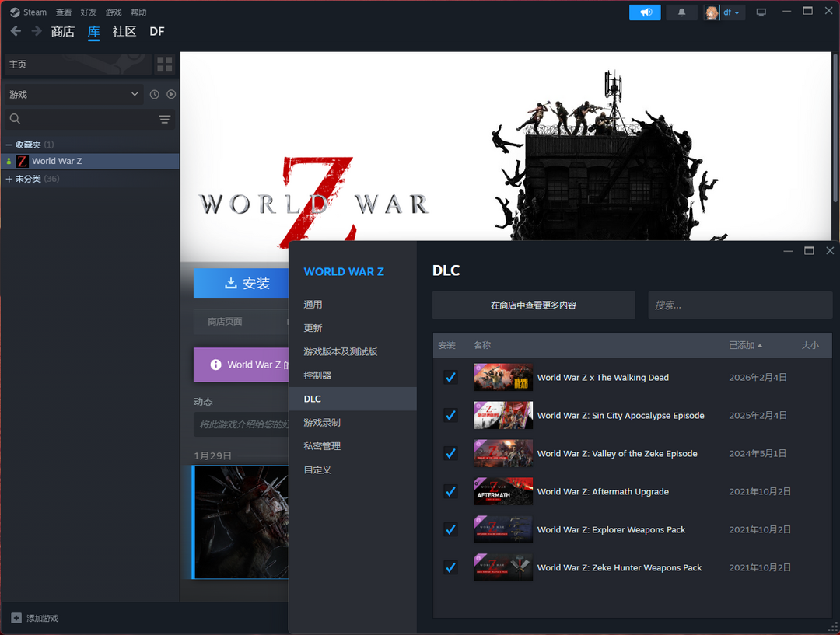Screen dimensions: 840x635
Task: Go back using the left arrow
Action: tap(16, 31)
